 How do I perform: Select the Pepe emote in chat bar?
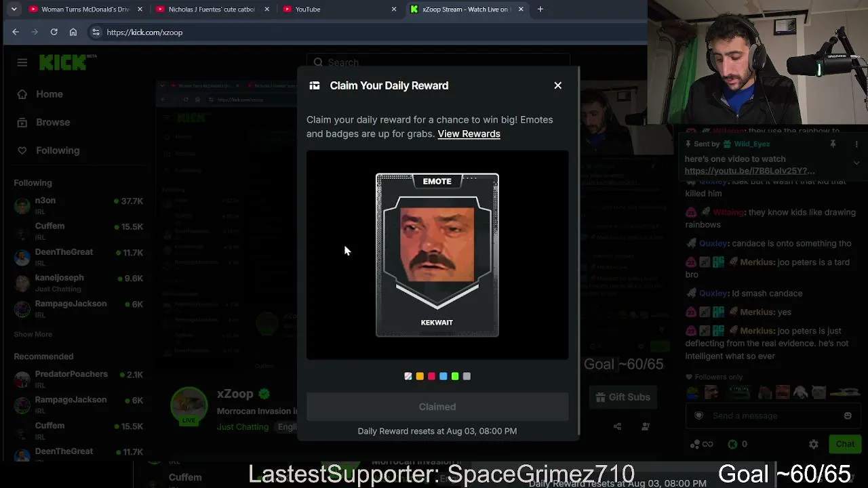coord(738,392)
